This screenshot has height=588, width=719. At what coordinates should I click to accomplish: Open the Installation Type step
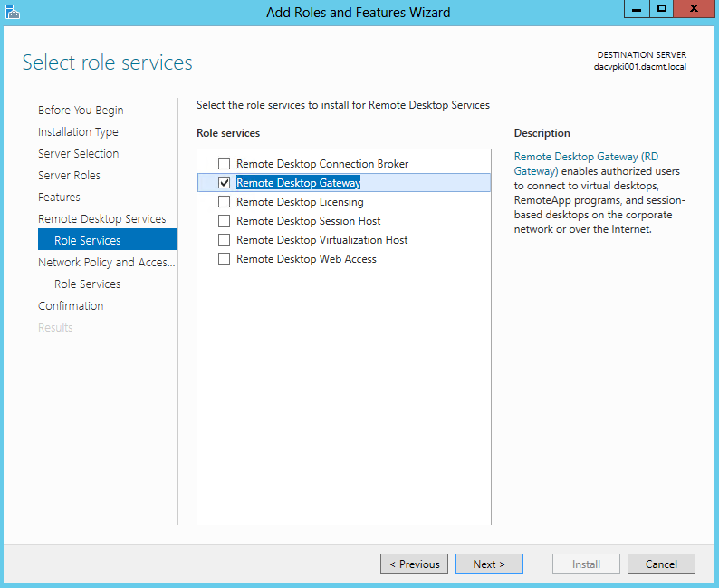78,132
